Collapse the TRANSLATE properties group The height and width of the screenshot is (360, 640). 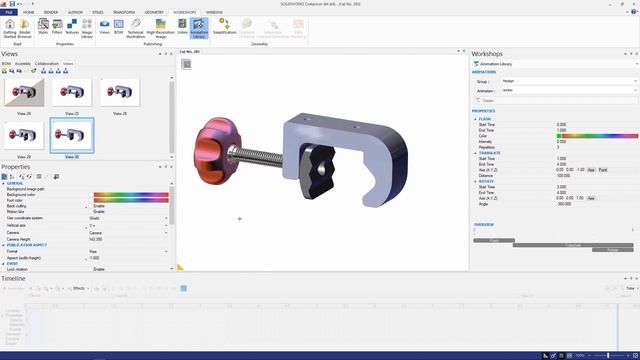(475, 153)
